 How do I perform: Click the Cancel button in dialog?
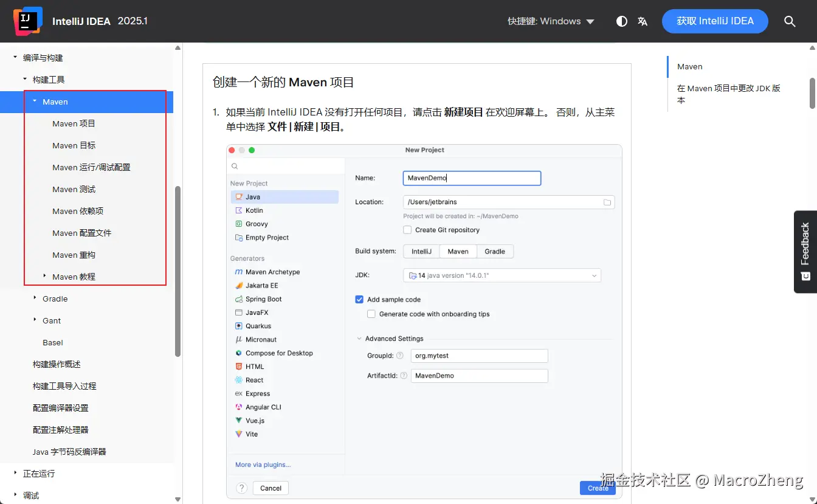click(271, 488)
